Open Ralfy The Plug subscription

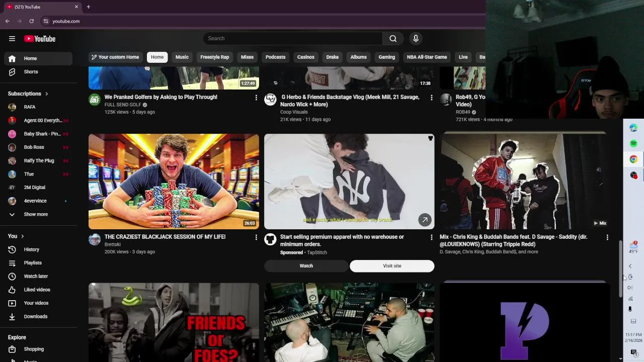(x=38, y=161)
